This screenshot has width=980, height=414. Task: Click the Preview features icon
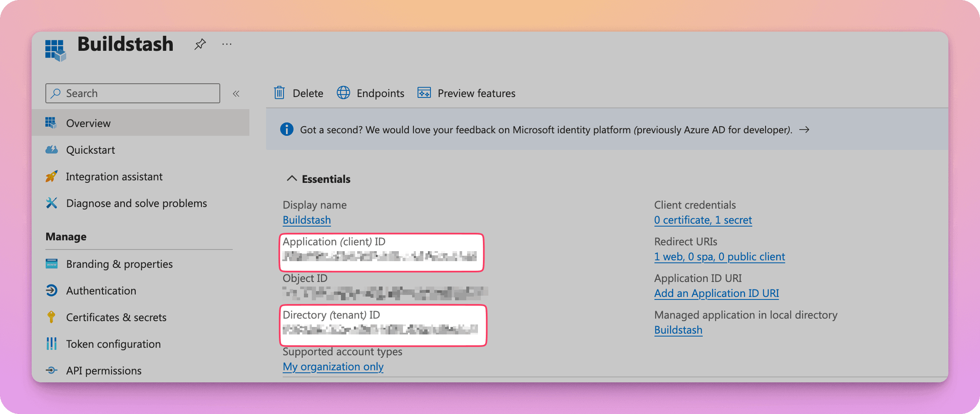pos(424,93)
